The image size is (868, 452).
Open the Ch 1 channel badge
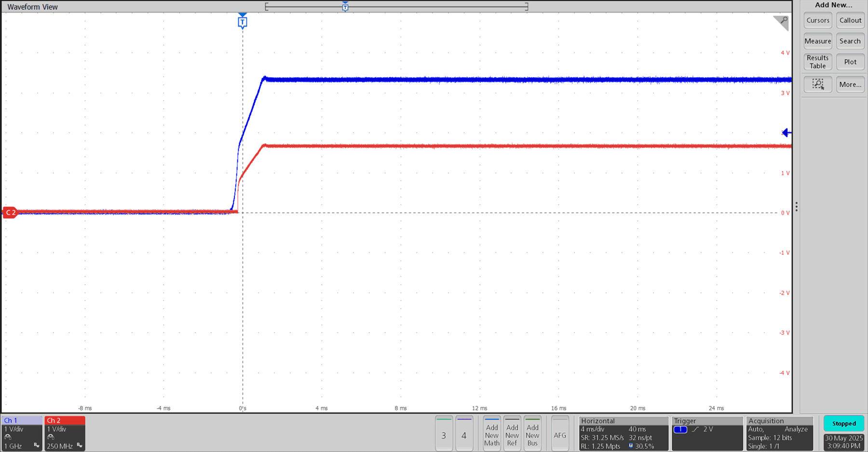pos(22,433)
